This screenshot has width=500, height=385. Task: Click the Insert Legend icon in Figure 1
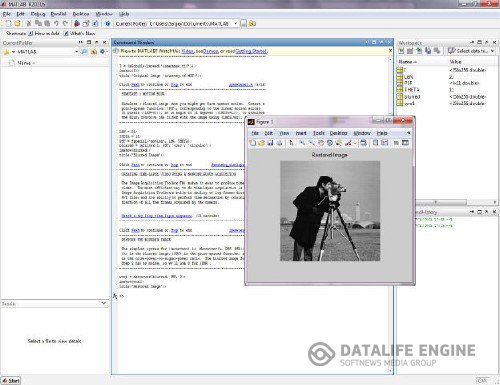coord(385,143)
